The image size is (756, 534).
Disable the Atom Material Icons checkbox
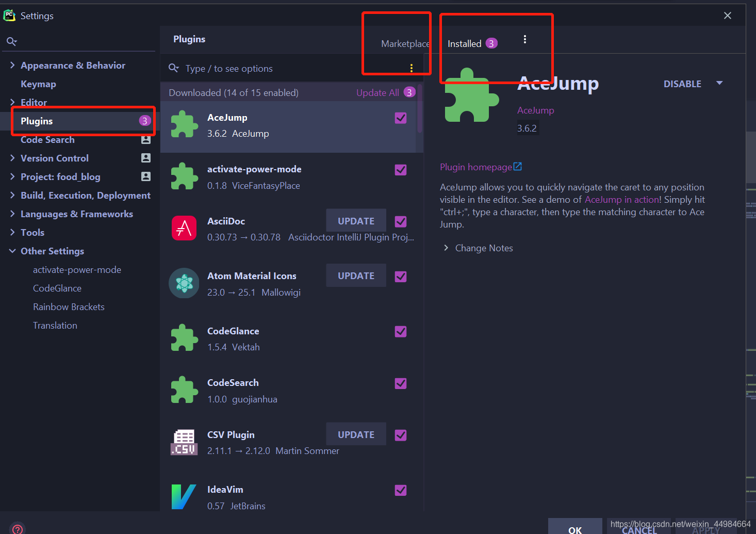click(x=401, y=277)
